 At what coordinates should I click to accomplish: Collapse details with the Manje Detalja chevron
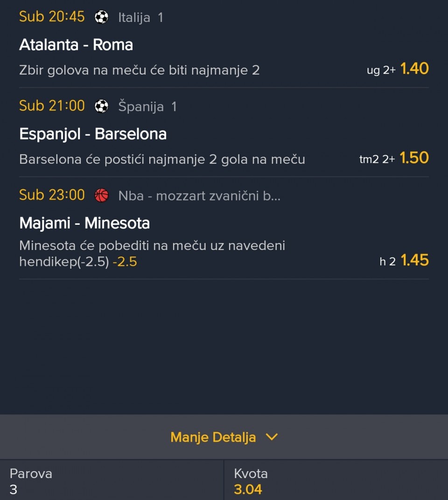click(x=271, y=437)
